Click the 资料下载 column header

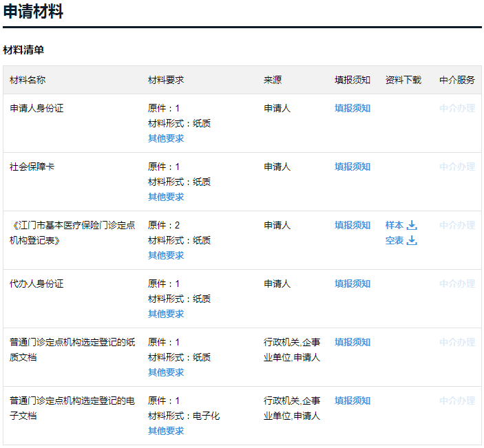403,81
